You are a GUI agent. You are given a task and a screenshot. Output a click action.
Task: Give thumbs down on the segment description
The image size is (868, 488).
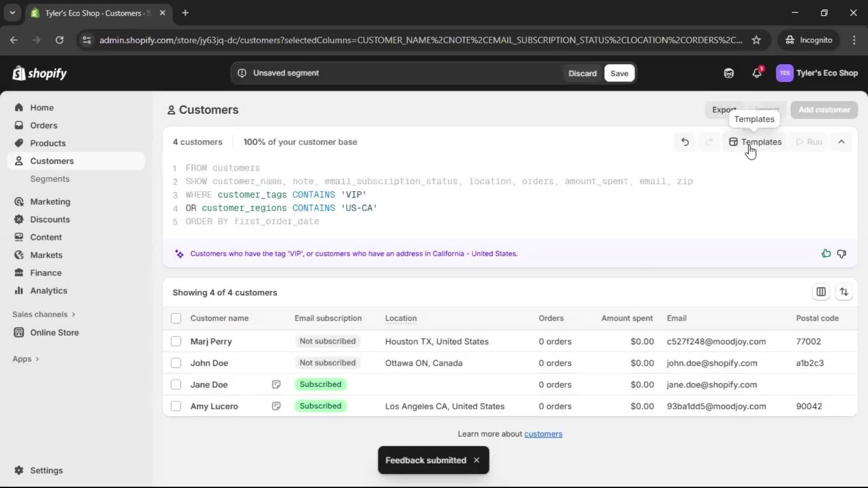[842, 253]
